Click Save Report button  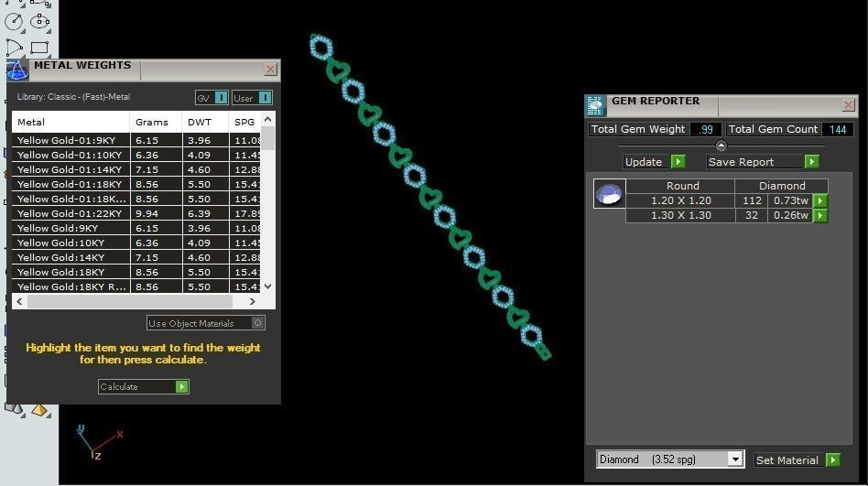coord(763,162)
